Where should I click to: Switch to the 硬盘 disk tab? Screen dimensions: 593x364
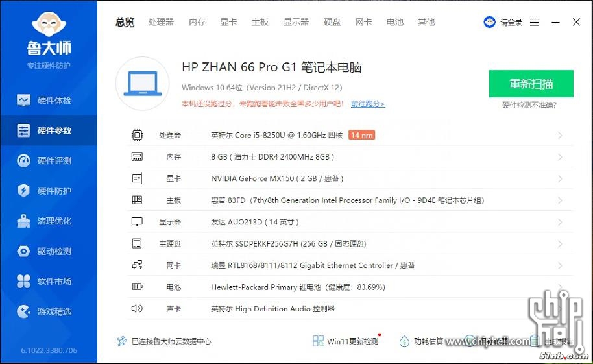pyautogui.click(x=332, y=22)
